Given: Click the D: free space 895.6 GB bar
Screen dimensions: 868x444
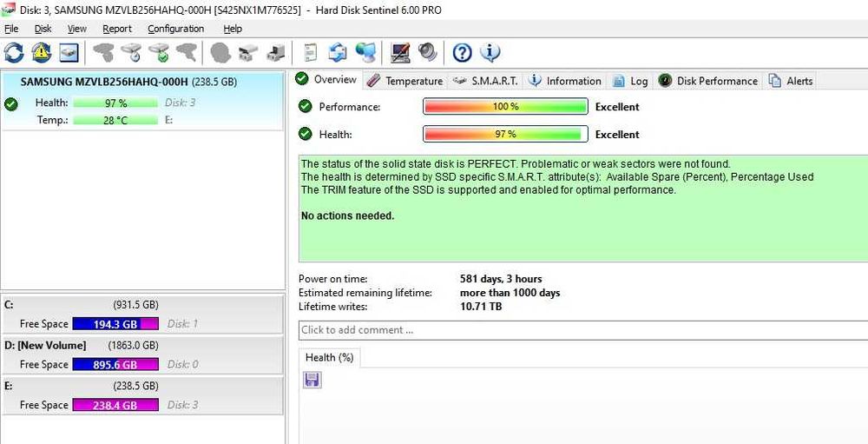Looking at the screenshot, I should 115,364.
